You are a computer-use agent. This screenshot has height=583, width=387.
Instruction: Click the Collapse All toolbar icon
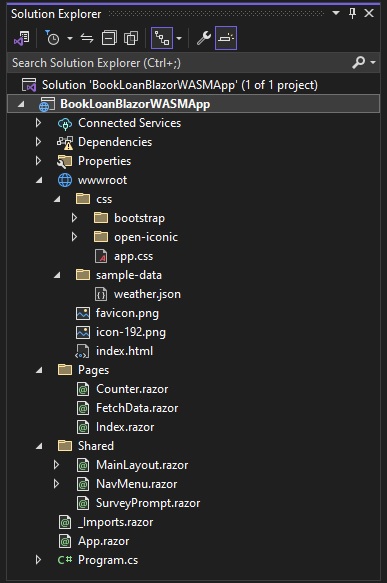point(109,38)
